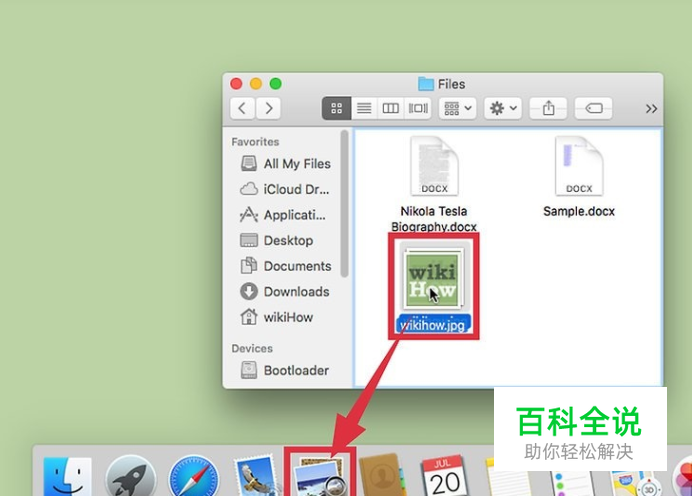Screen dimensions: 692x496
Task: Click the Favorites sidebar heading
Action: click(255, 142)
